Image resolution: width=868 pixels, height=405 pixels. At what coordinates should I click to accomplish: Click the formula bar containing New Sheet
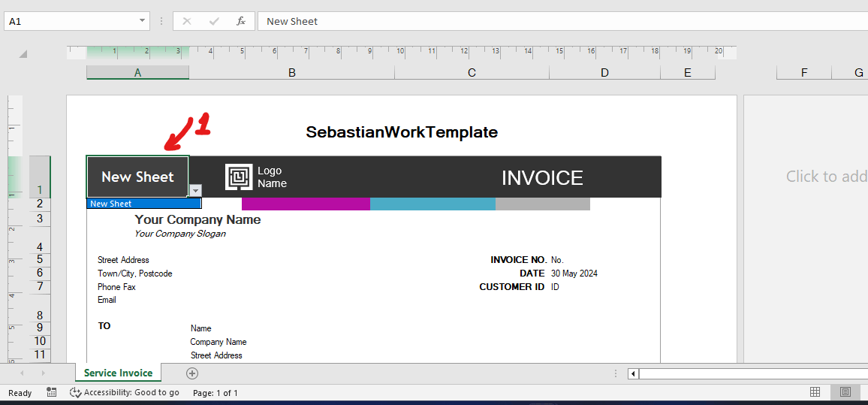pyautogui.click(x=562, y=21)
